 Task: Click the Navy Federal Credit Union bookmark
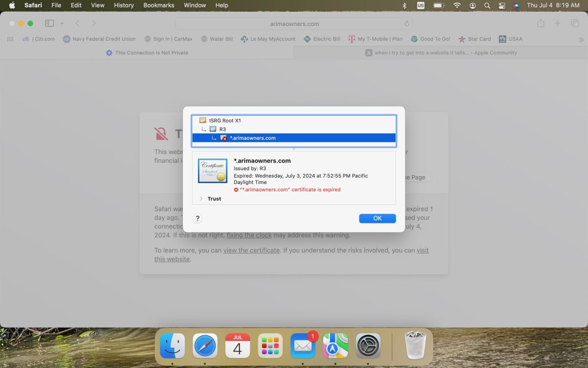tap(99, 39)
